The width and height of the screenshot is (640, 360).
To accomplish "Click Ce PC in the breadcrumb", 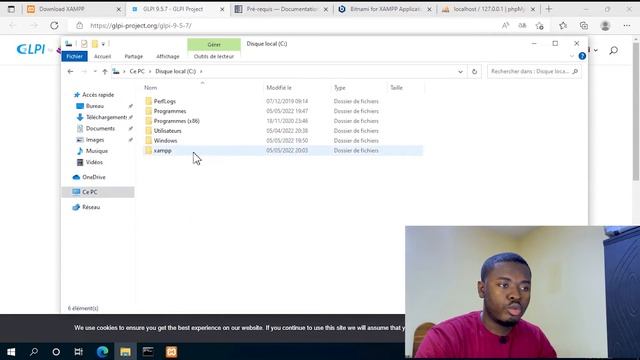I will click(137, 71).
